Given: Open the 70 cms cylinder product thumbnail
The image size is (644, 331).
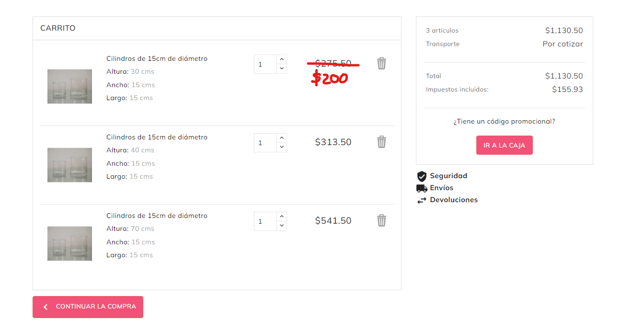Looking at the screenshot, I should coord(69,243).
